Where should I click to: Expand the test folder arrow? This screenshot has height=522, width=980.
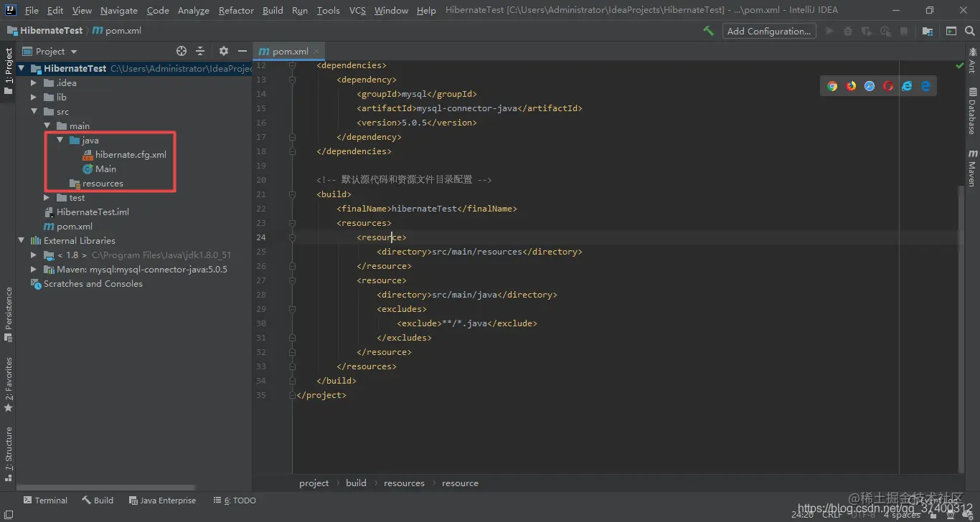[47, 197]
